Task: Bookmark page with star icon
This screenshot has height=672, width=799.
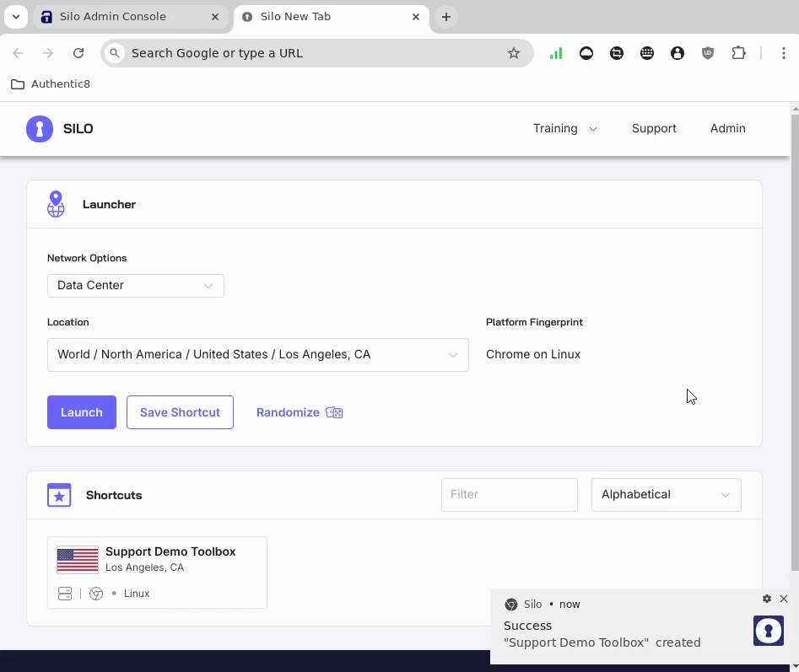Action: (x=514, y=53)
